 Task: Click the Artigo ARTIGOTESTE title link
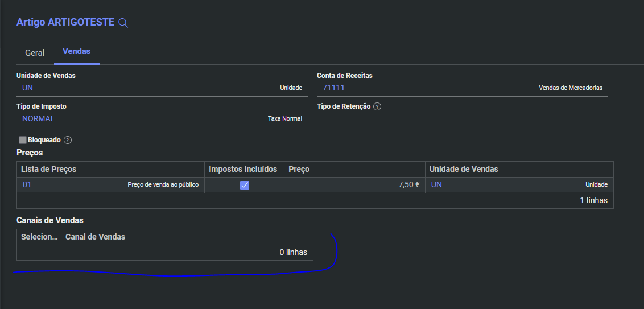(x=65, y=22)
